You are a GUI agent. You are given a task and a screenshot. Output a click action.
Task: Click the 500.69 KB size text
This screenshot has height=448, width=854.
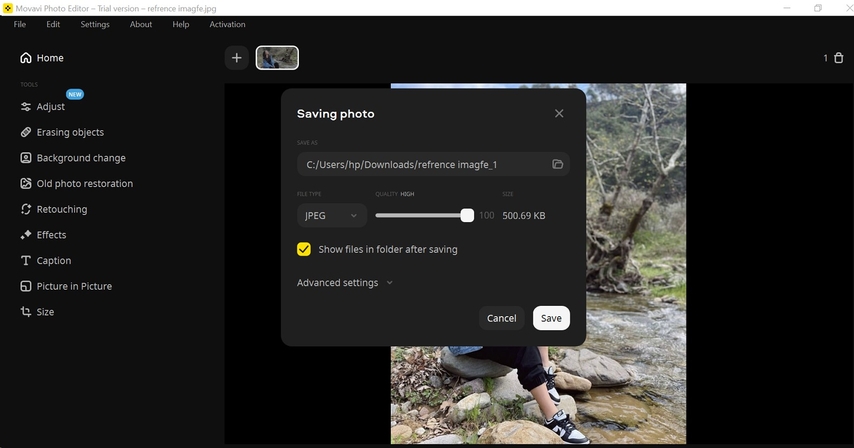click(x=523, y=216)
